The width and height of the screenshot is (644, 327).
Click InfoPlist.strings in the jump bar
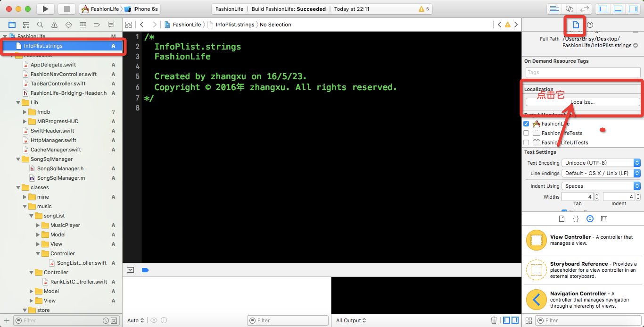[x=231, y=25]
